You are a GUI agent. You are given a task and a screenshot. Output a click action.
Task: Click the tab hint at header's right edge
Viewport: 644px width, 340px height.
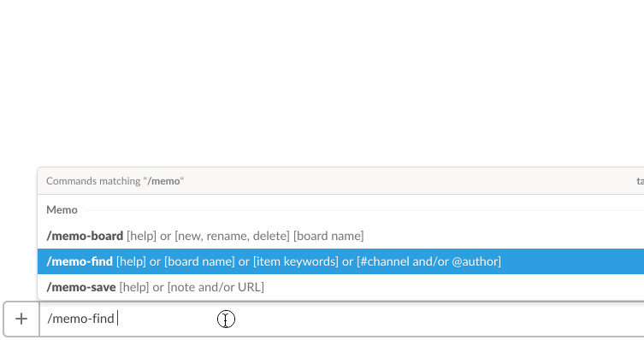coord(640,181)
